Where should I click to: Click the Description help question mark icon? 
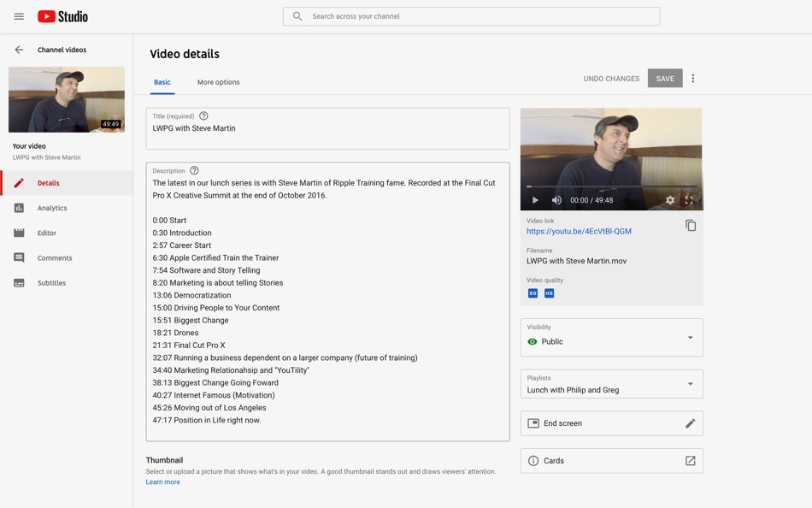(194, 170)
